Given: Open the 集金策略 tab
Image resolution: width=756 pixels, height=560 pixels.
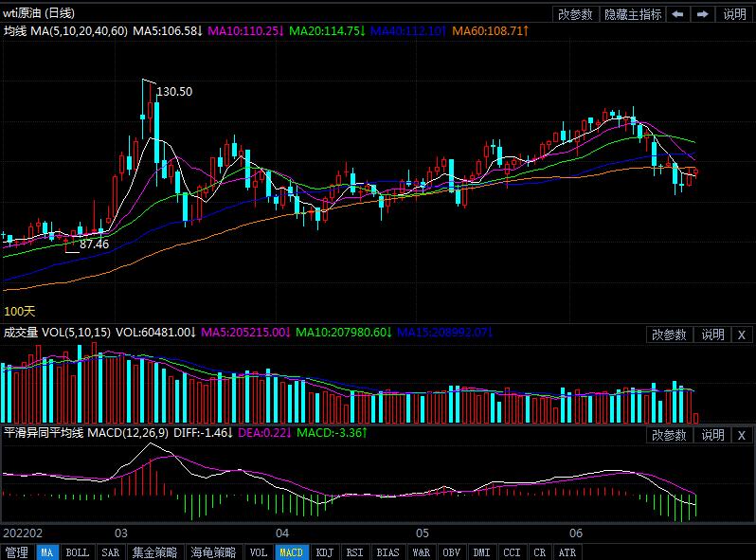Looking at the screenshot, I should [x=154, y=552].
